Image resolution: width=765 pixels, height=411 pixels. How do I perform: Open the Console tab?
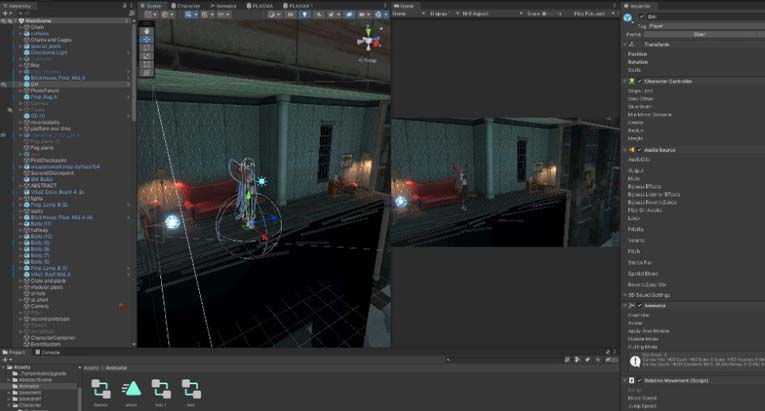tap(47, 352)
